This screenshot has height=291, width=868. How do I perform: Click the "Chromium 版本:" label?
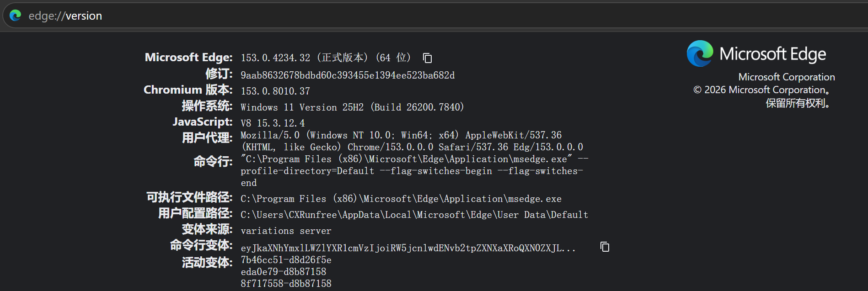click(x=188, y=90)
